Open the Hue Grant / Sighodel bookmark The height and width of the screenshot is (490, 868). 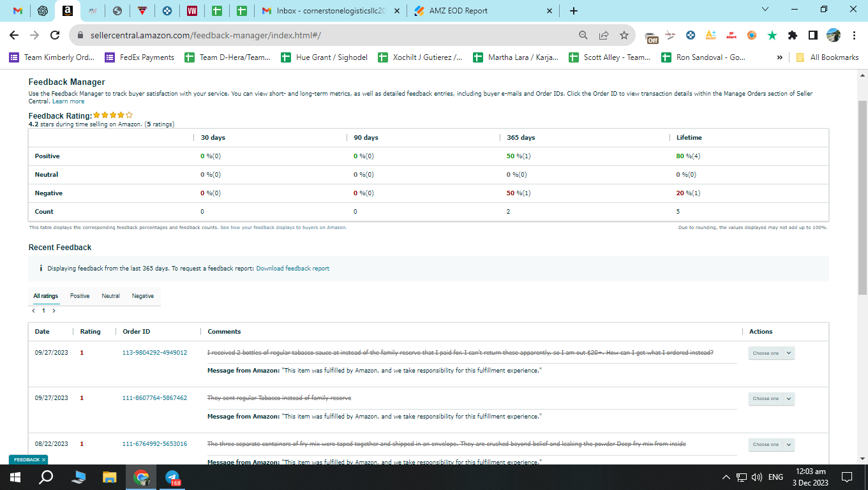(324, 57)
